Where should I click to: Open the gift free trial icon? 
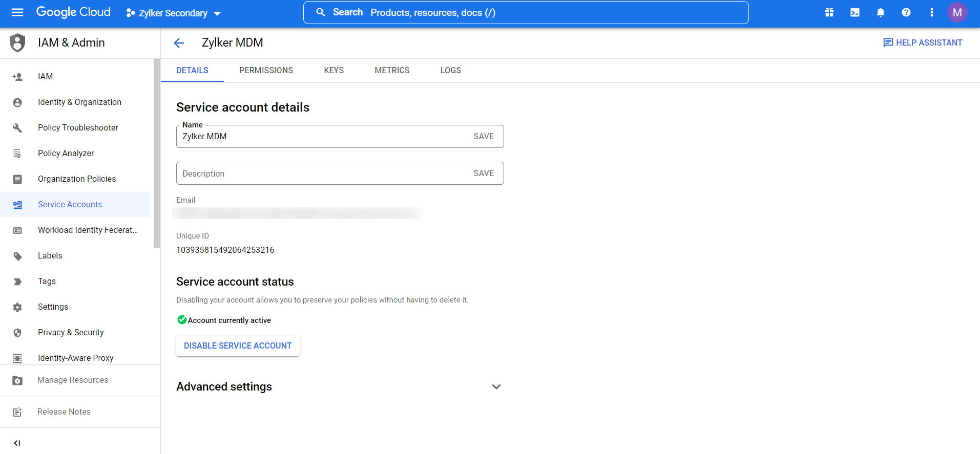pyautogui.click(x=829, y=12)
